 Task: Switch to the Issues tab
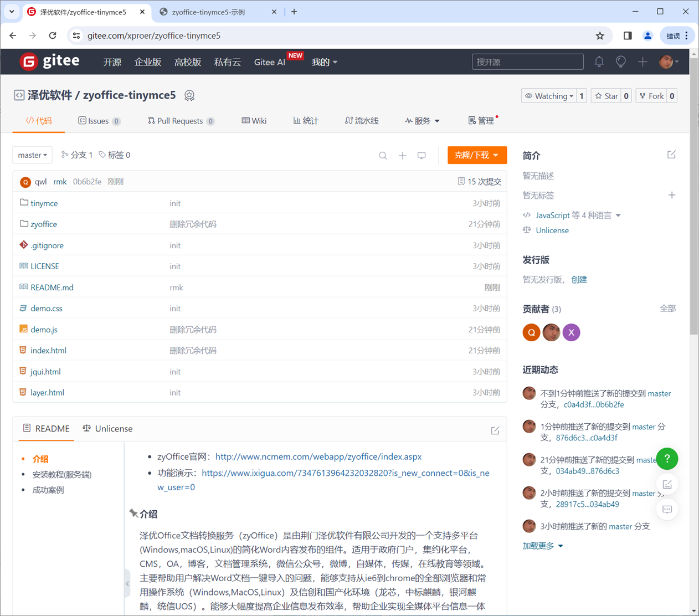pyautogui.click(x=99, y=121)
